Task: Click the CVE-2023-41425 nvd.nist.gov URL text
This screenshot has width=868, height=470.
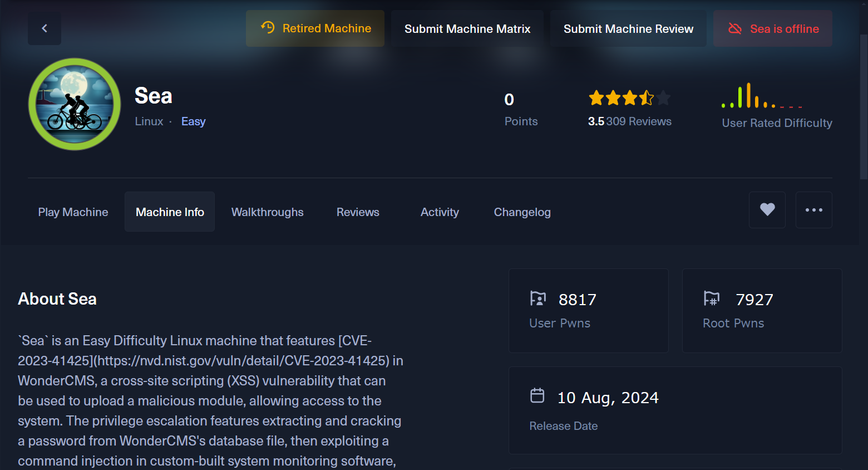Action: pyautogui.click(x=242, y=361)
